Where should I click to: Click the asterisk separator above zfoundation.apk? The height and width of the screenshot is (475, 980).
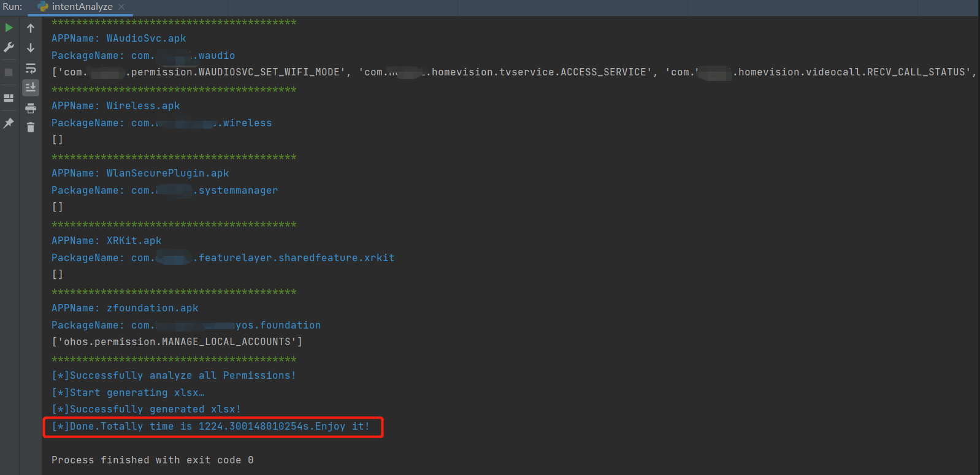click(174, 292)
